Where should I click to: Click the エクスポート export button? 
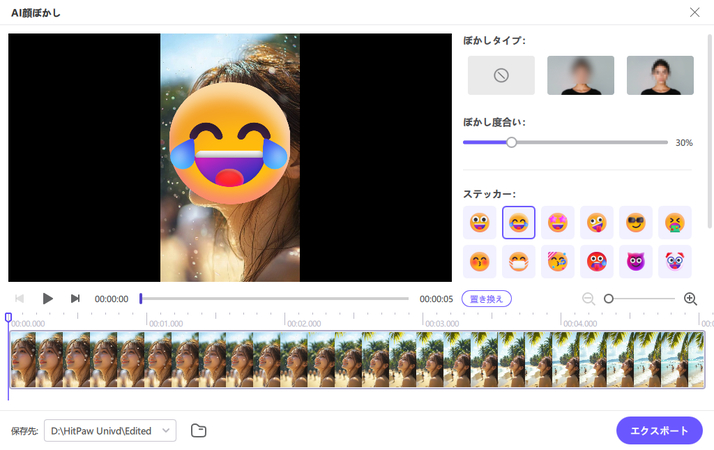tap(659, 430)
